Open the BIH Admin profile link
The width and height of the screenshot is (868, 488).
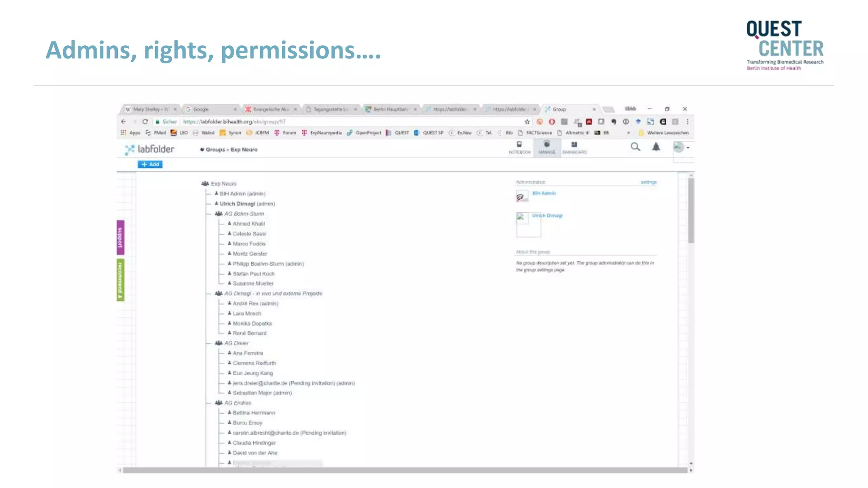click(x=544, y=193)
